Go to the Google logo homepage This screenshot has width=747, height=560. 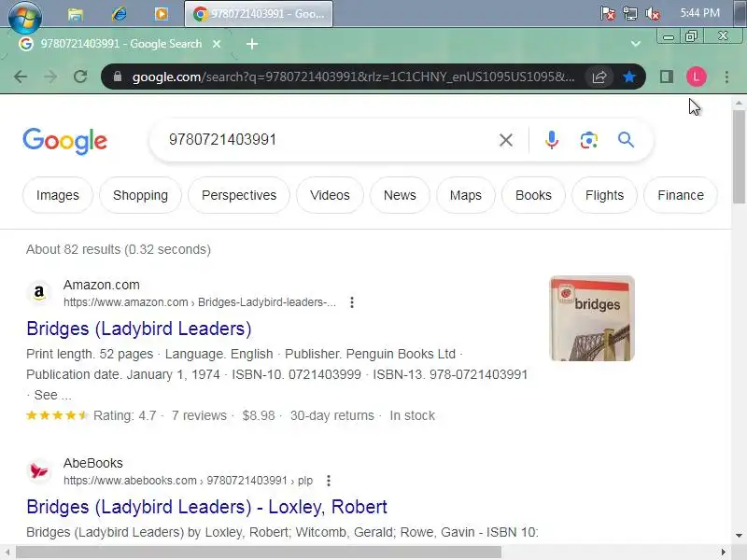[64, 141]
